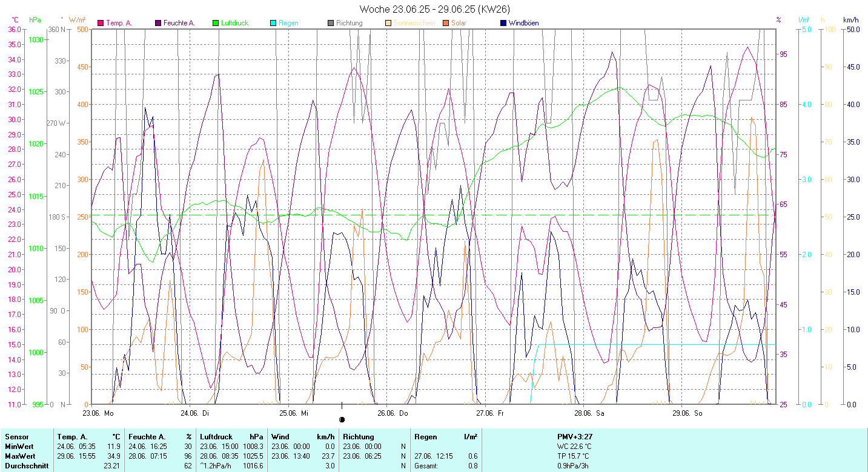Screen dimensions: 868x472
Task: Click the '29.06. So' date label
Action: pos(687,413)
